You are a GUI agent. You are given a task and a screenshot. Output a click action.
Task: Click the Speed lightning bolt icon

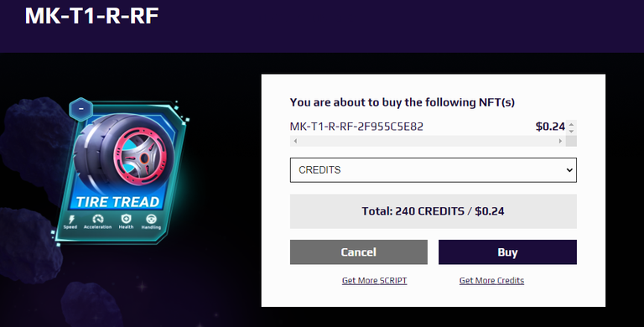[71, 219]
